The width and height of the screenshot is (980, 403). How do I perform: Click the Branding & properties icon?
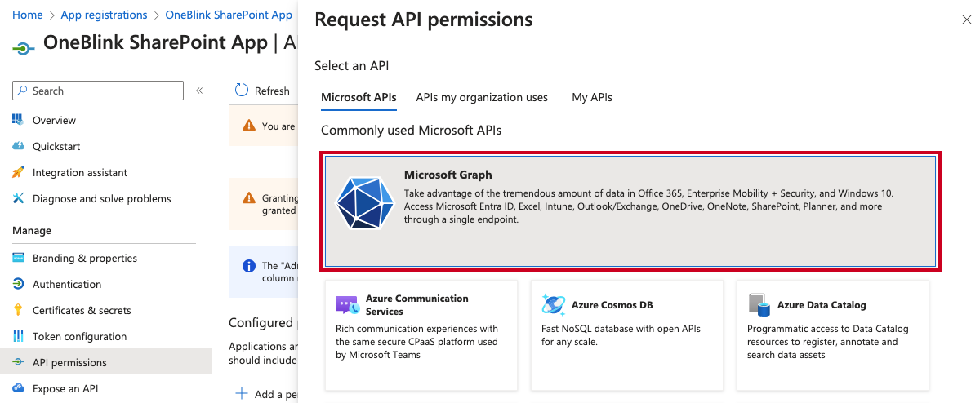(18, 258)
